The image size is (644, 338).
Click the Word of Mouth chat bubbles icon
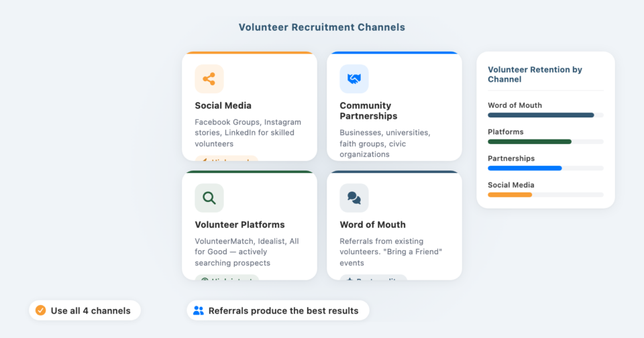(354, 198)
